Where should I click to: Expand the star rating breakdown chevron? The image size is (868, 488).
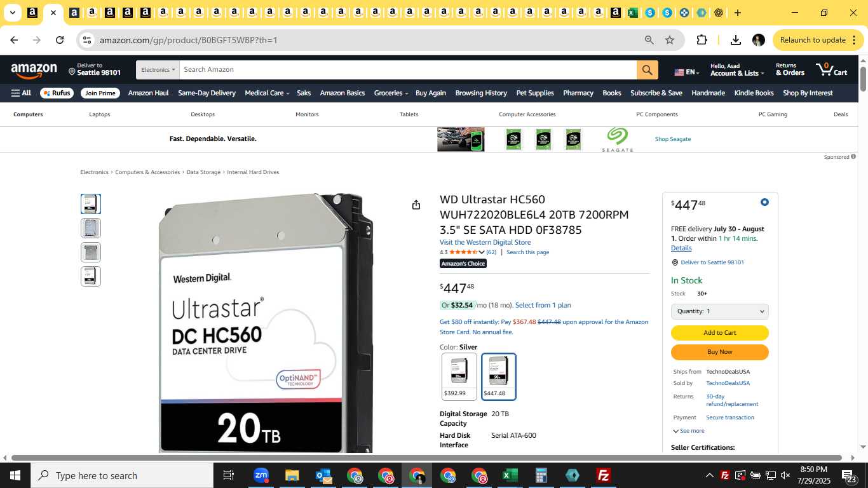click(482, 252)
